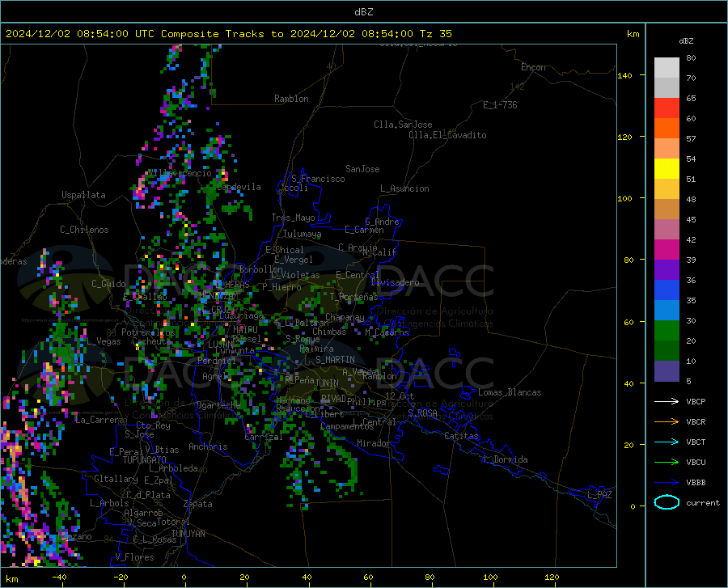
Task: Click the 'Mirador' place label
Action: (x=374, y=443)
